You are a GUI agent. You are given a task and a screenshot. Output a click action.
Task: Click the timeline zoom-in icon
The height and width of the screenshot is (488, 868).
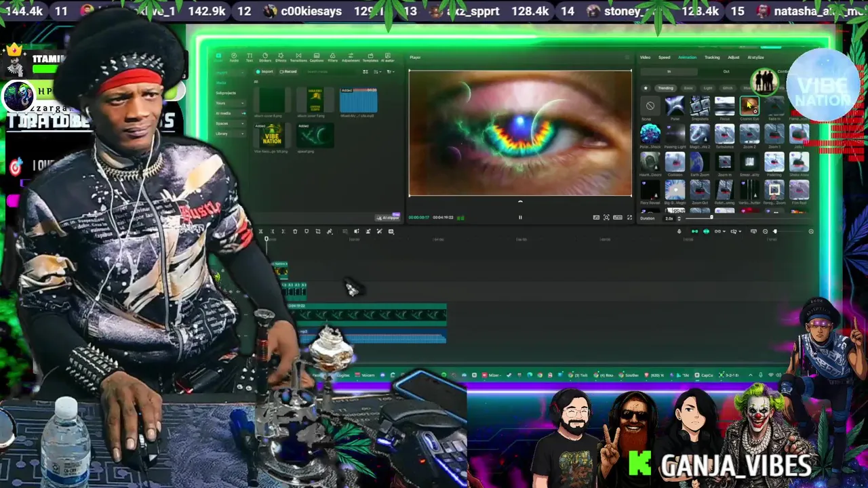pyautogui.click(x=811, y=232)
